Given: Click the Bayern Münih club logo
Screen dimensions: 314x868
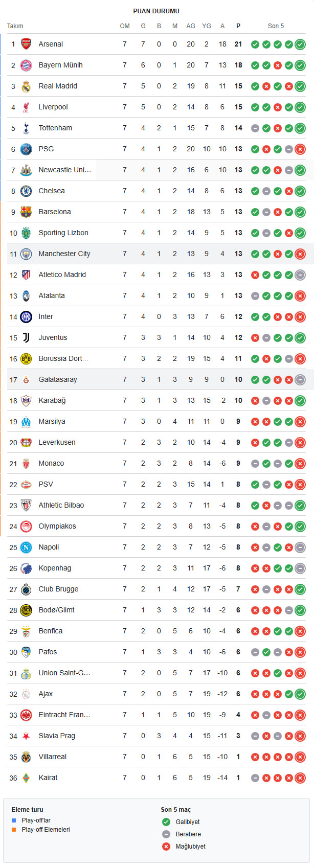Looking at the screenshot, I should 26,65.
